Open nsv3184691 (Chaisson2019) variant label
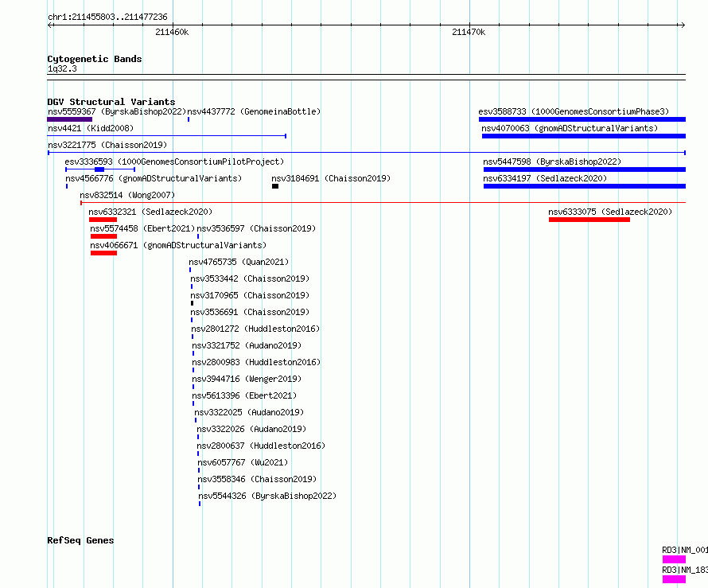The image size is (708, 588). (331, 178)
